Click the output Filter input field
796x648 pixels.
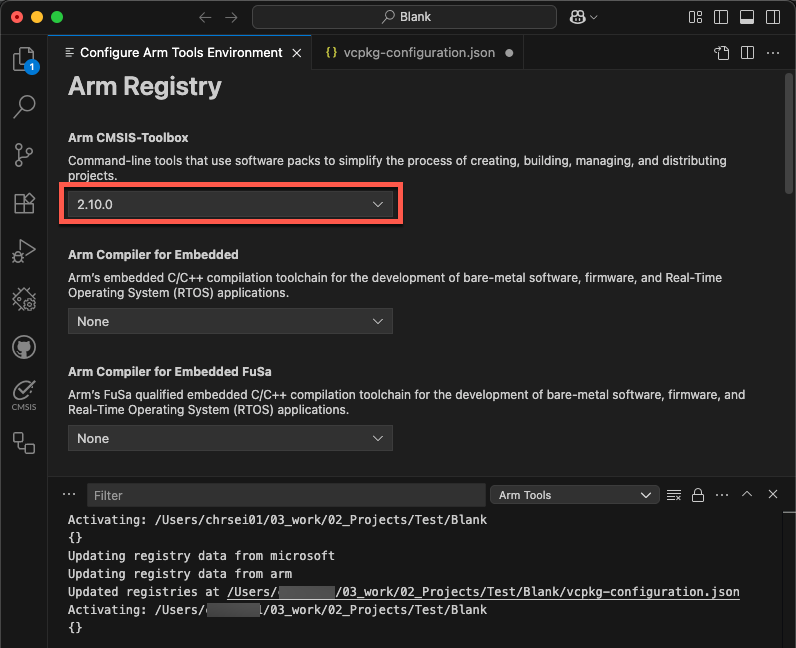286,495
